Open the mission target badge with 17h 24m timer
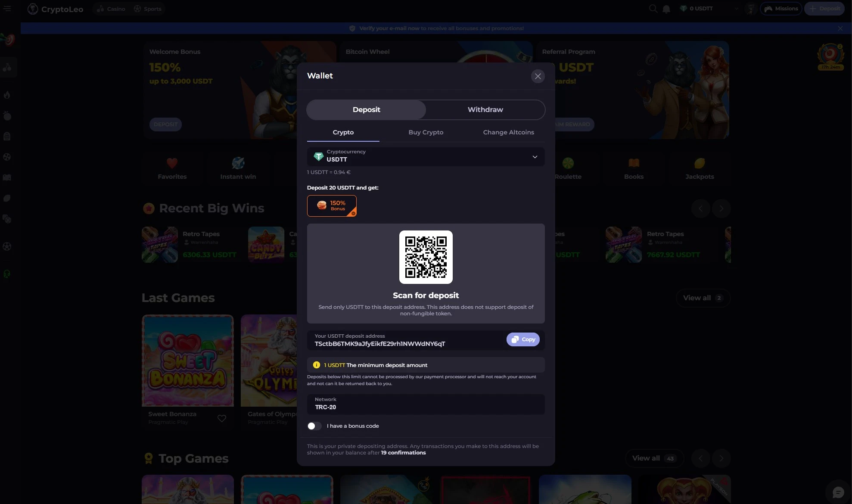852x504 pixels. [830, 57]
